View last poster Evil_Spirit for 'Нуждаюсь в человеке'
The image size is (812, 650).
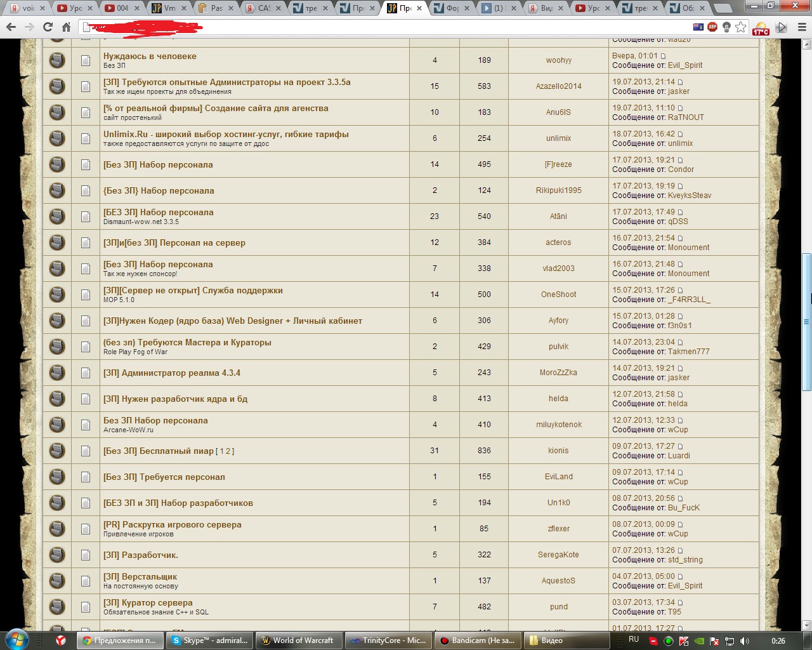pos(684,65)
